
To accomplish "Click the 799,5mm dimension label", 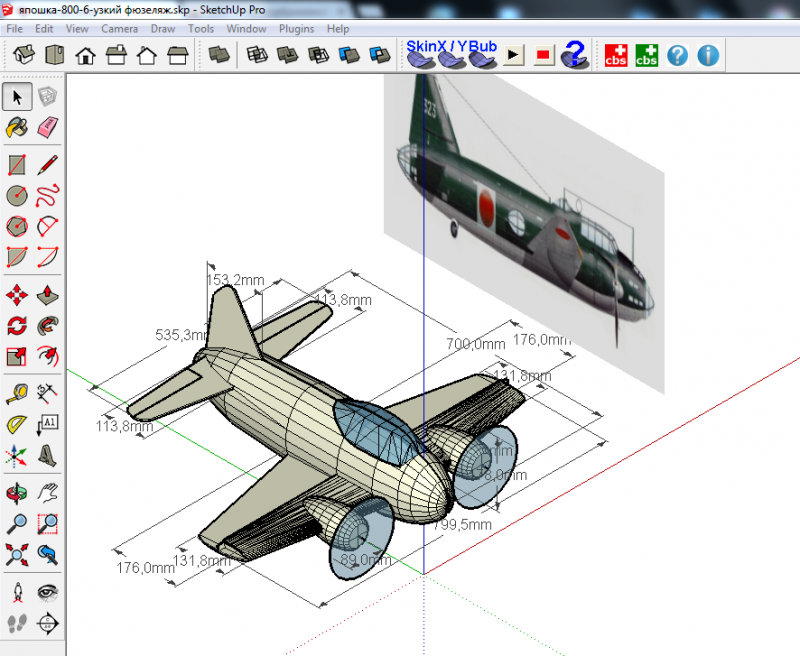I will pos(462,524).
